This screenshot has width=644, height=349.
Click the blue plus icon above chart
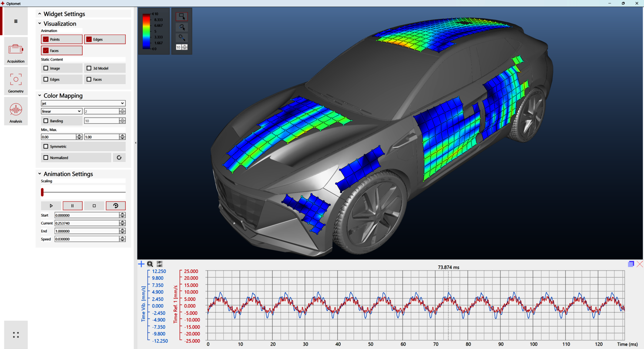click(x=141, y=264)
